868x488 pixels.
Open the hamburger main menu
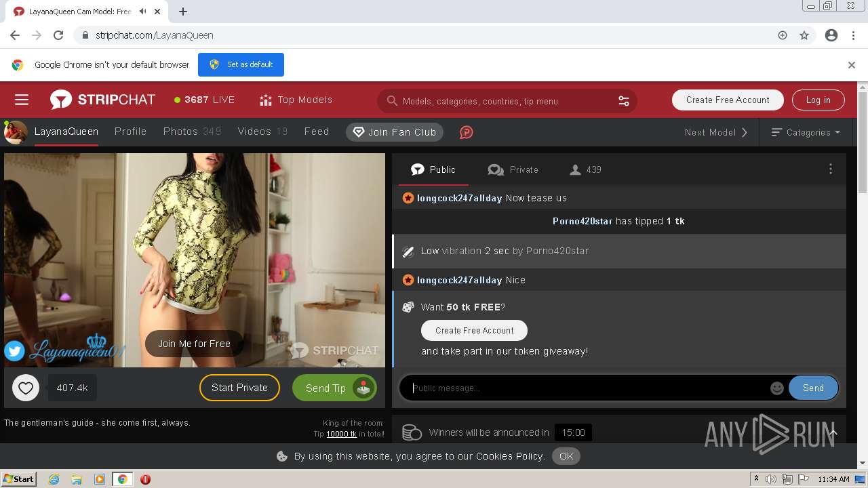[x=22, y=100]
